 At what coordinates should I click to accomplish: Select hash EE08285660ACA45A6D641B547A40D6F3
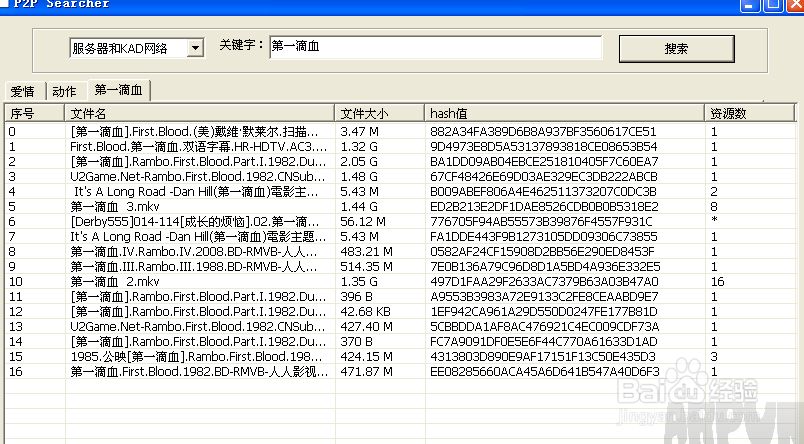tap(545, 372)
